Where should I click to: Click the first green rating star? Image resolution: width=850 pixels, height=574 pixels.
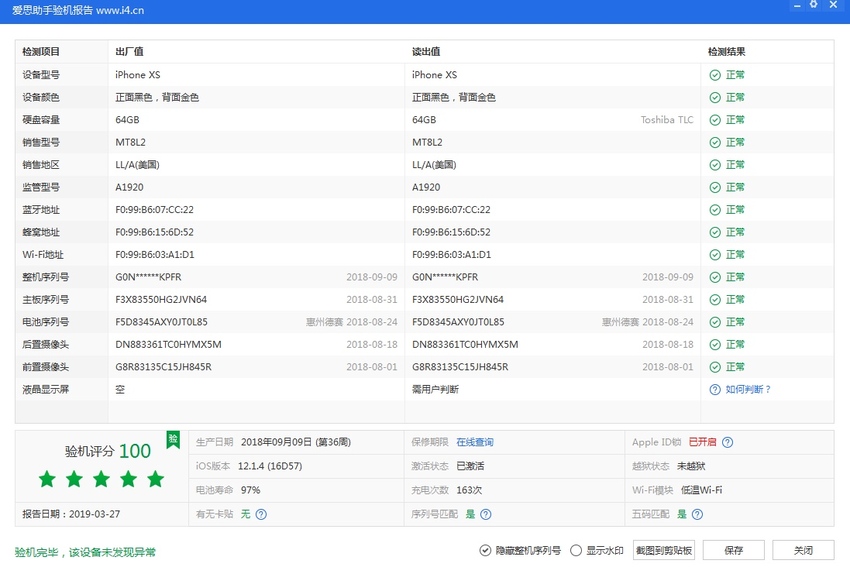[47, 479]
